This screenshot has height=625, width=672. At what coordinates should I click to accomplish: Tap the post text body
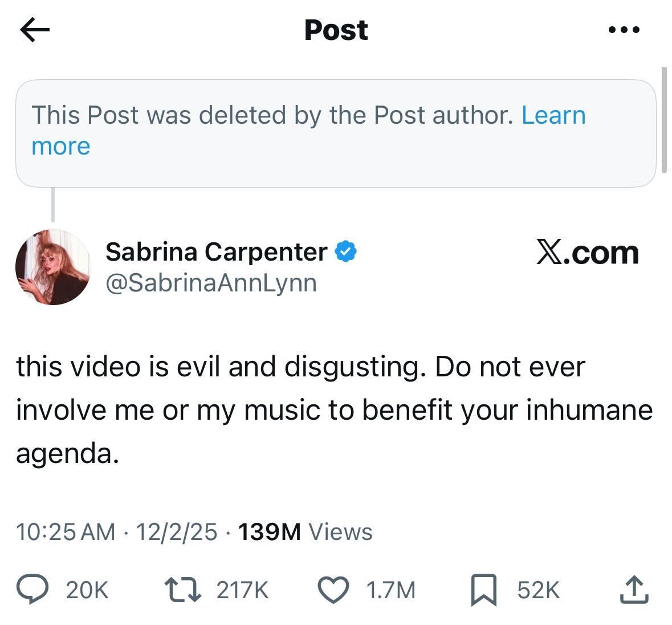pos(334,410)
